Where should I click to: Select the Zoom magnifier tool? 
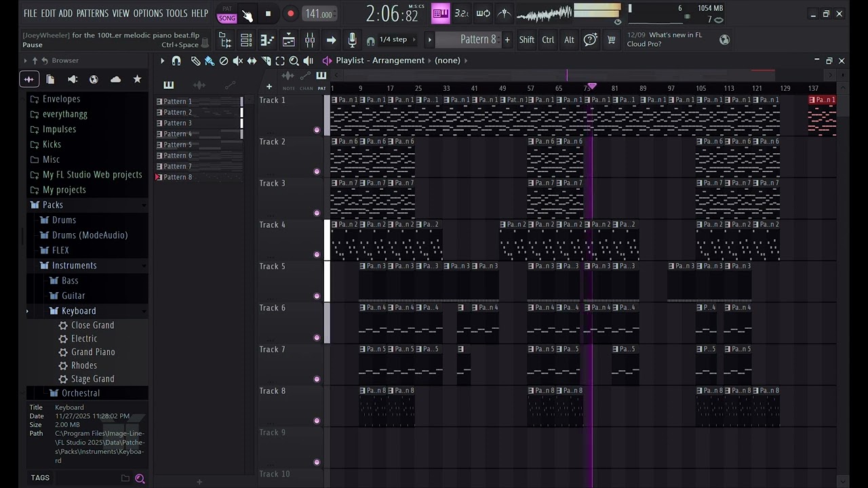click(294, 61)
